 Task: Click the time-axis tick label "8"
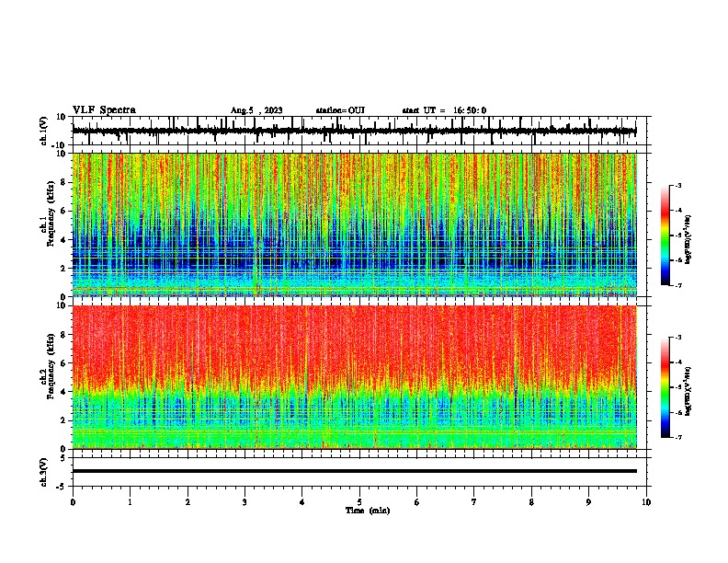point(531,502)
